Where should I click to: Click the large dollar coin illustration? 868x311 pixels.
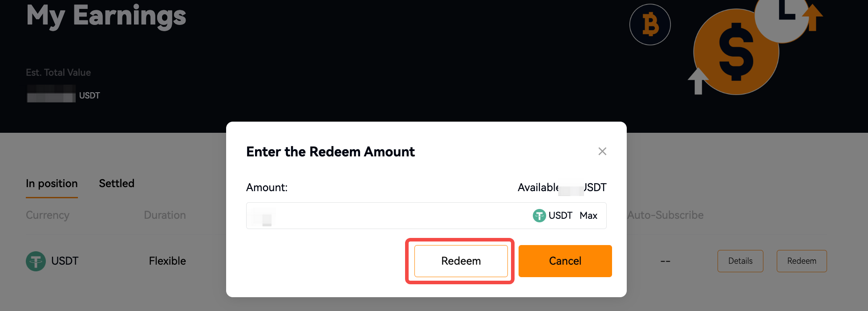pos(736,52)
